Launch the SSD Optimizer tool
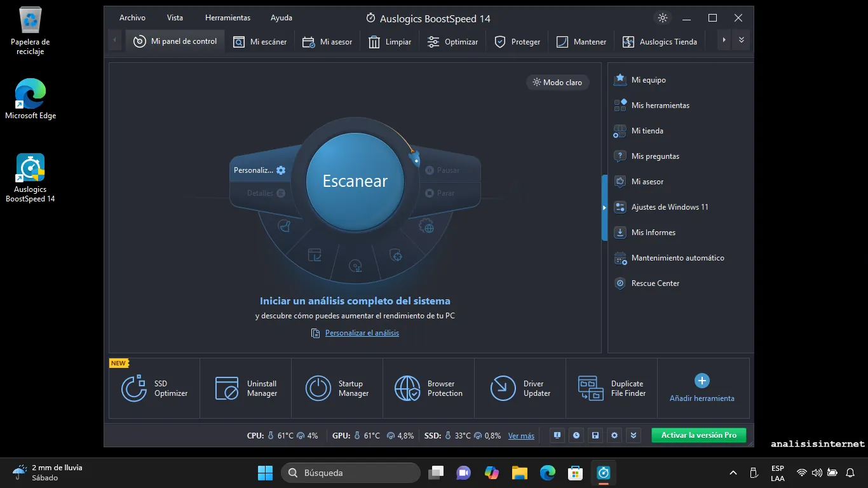The height and width of the screenshot is (488, 868). click(x=154, y=388)
